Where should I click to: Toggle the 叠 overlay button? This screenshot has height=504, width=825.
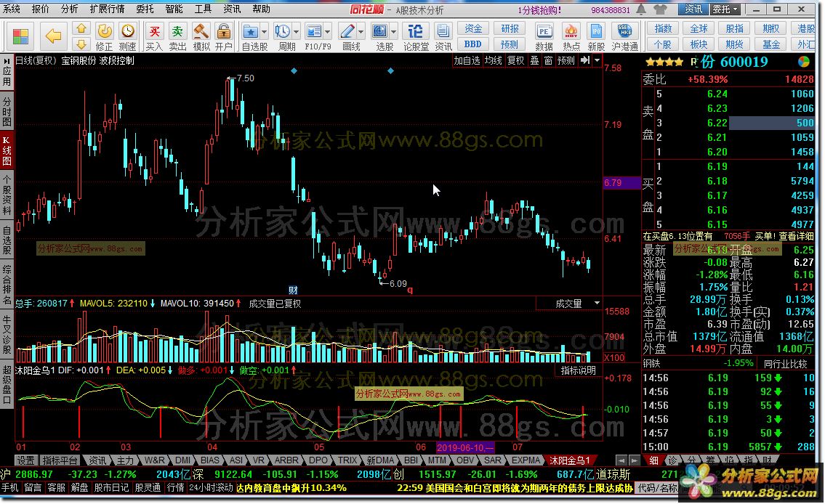(534, 60)
